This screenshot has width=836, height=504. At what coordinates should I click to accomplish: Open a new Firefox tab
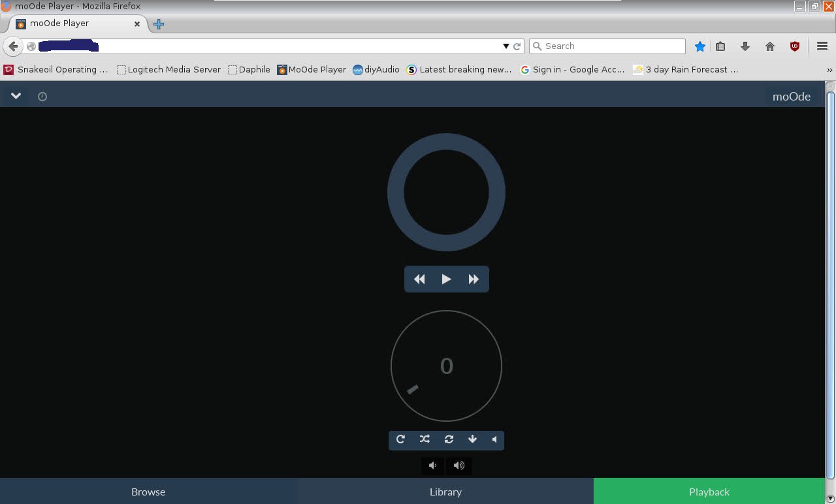point(159,24)
